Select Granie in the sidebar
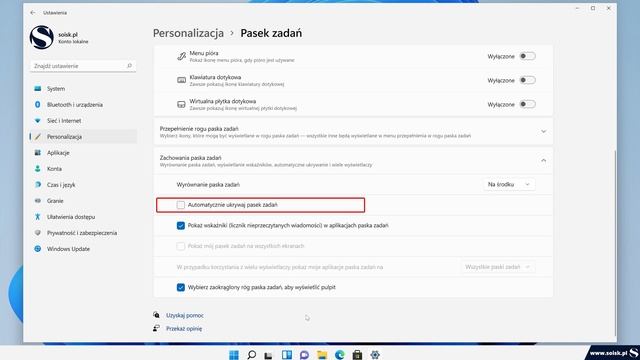Image resolution: width=640 pixels, height=360 pixels. pyautogui.click(x=83, y=201)
